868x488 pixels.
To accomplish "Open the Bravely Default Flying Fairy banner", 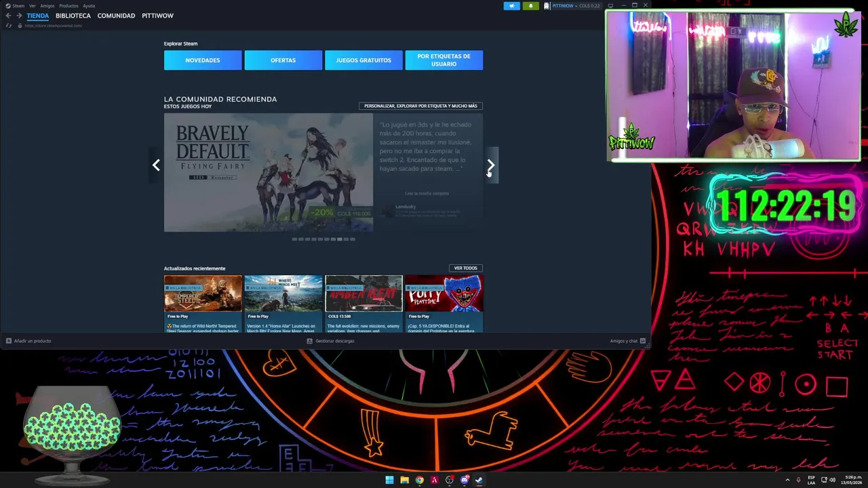I will (x=269, y=172).
